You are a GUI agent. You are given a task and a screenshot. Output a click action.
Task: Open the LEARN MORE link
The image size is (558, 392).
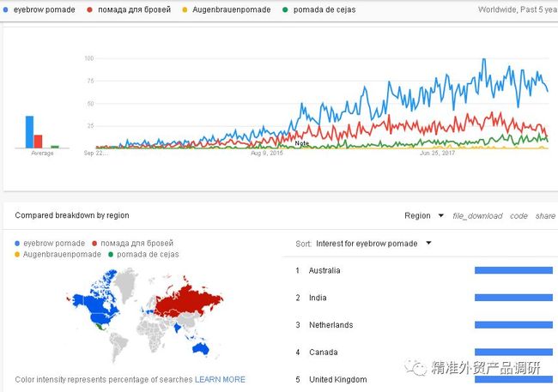pos(220,379)
